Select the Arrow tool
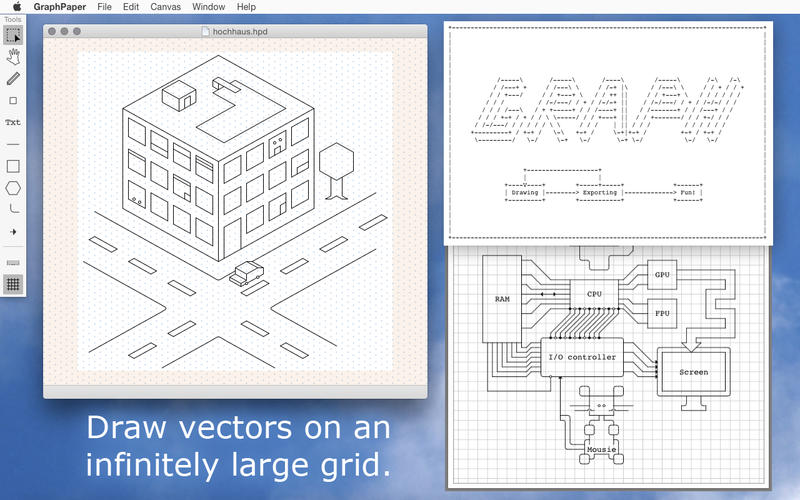The width and height of the screenshot is (800, 500). pyautogui.click(x=13, y=231)
